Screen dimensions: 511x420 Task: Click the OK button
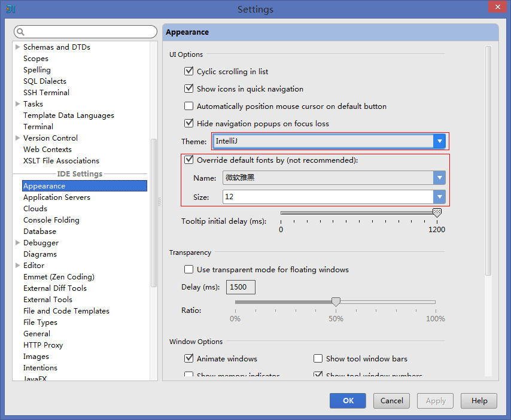click(x=348, y=401)
